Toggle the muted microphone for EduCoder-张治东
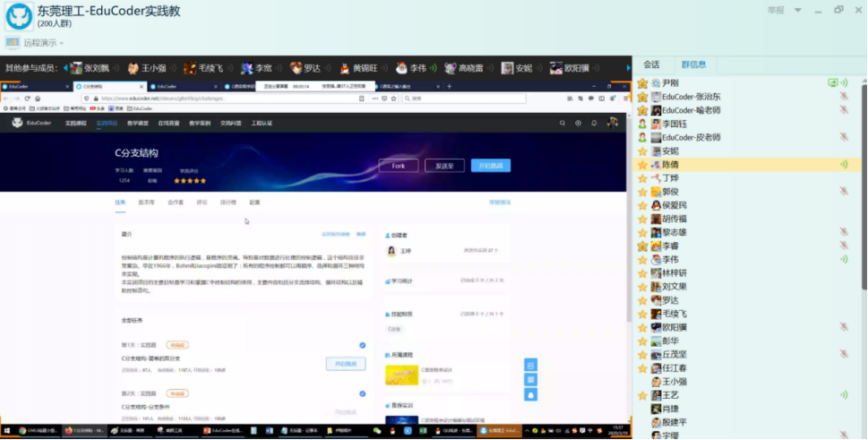The width and height of the screenshot is (868, 440). (x=843, y=97)
